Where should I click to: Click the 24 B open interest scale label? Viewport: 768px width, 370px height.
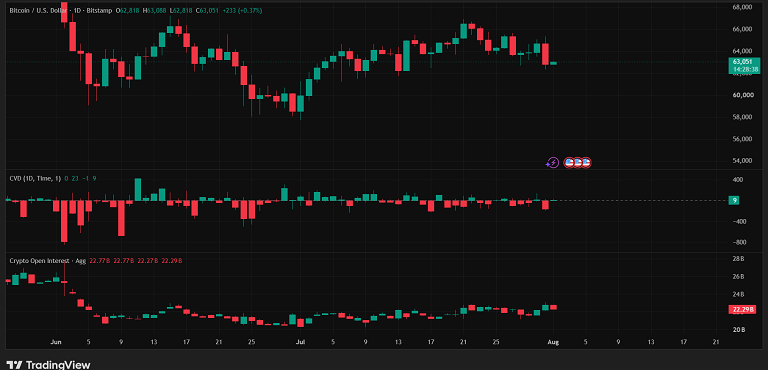coord(739,295)
